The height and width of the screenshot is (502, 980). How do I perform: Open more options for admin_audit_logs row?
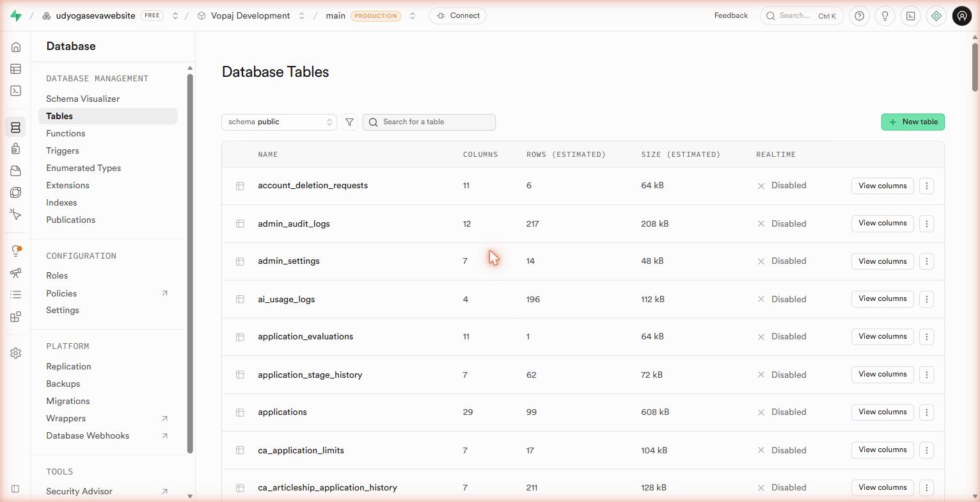[x=926, y=223]
